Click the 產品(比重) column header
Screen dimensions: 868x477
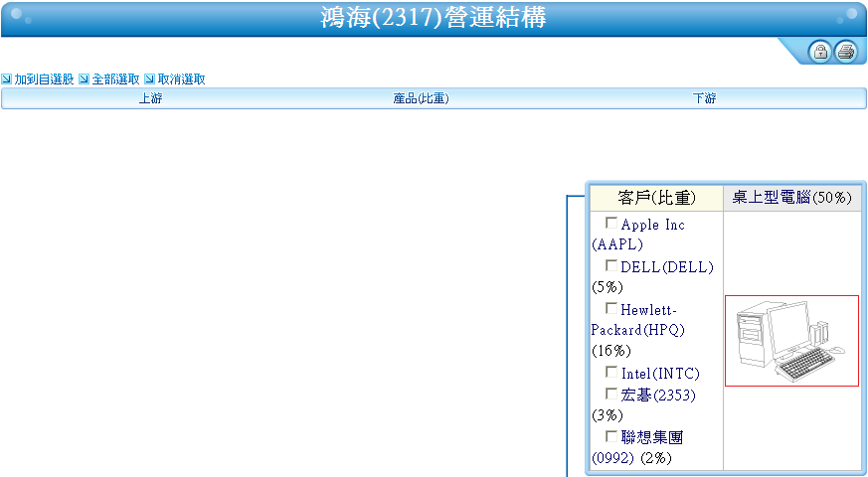click(421, 98)
